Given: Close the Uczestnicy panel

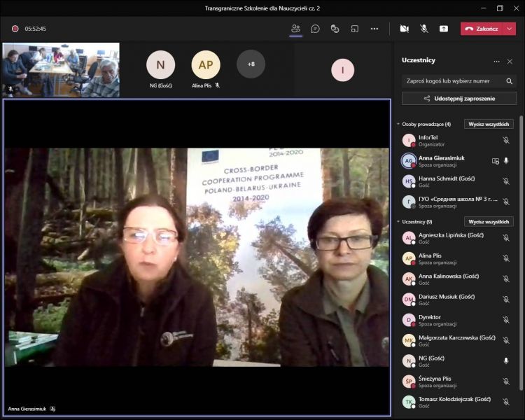Looking at the screenshot, I should 510,61.
